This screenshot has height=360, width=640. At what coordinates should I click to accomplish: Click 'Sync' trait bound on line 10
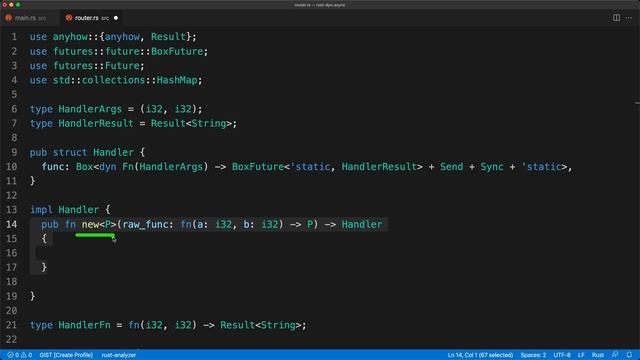coord(492,167)
